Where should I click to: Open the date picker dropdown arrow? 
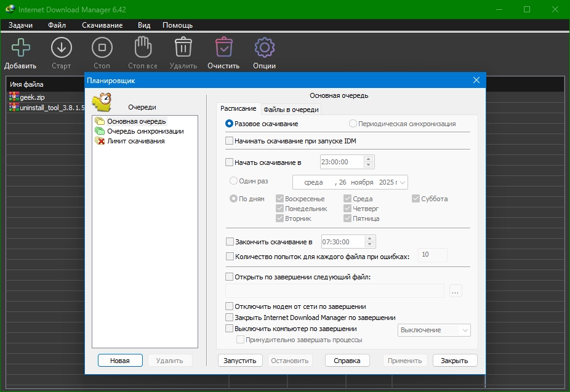(x=403, y=182)
